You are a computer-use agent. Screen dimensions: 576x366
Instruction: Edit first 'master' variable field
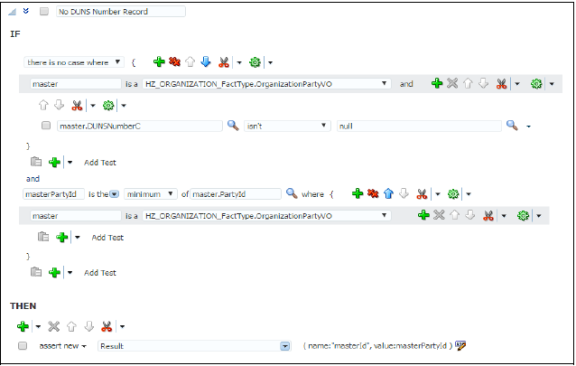click(x=76, y=84)
